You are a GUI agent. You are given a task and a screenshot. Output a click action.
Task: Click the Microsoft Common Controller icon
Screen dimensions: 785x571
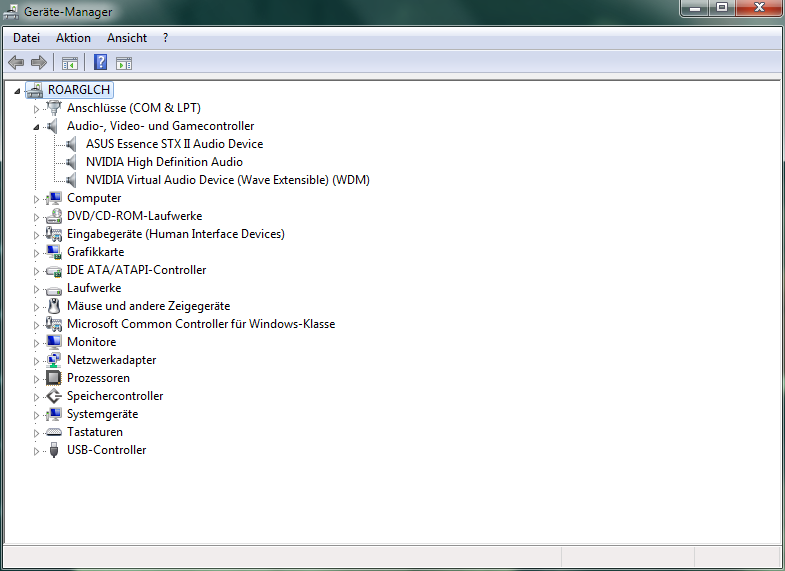point(53,324)
